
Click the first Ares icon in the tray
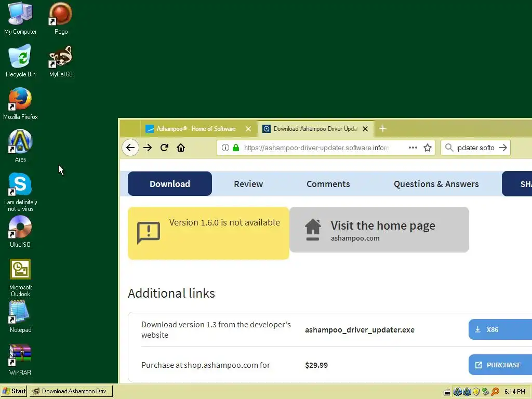pos(457,392)
